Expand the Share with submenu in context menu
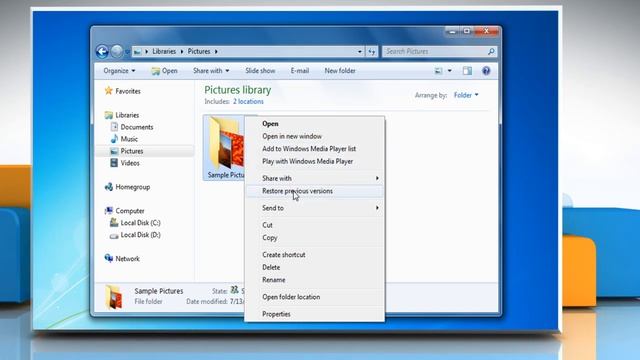Image resolution: width=640 pixels, height=360 pixels. 377,178
